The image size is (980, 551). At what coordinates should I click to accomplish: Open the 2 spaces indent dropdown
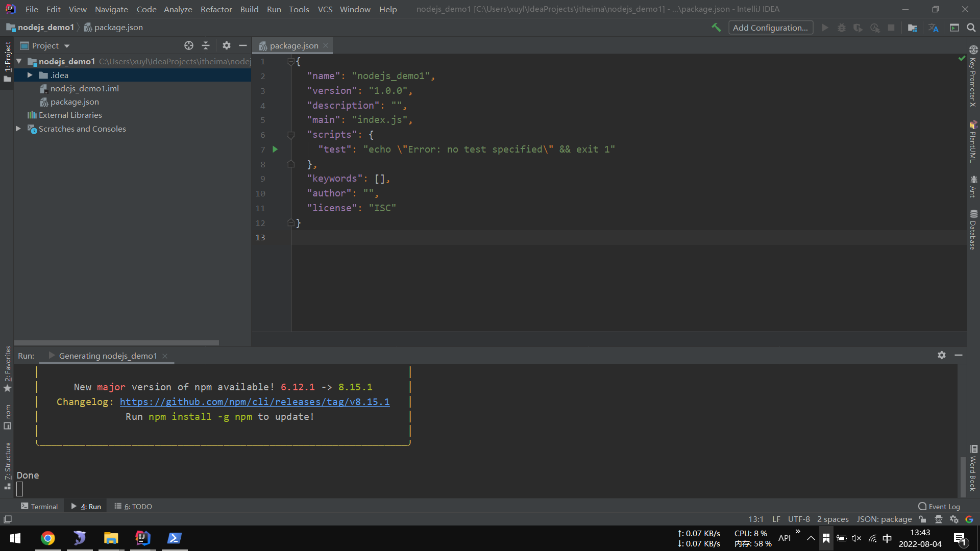point(833,519)
